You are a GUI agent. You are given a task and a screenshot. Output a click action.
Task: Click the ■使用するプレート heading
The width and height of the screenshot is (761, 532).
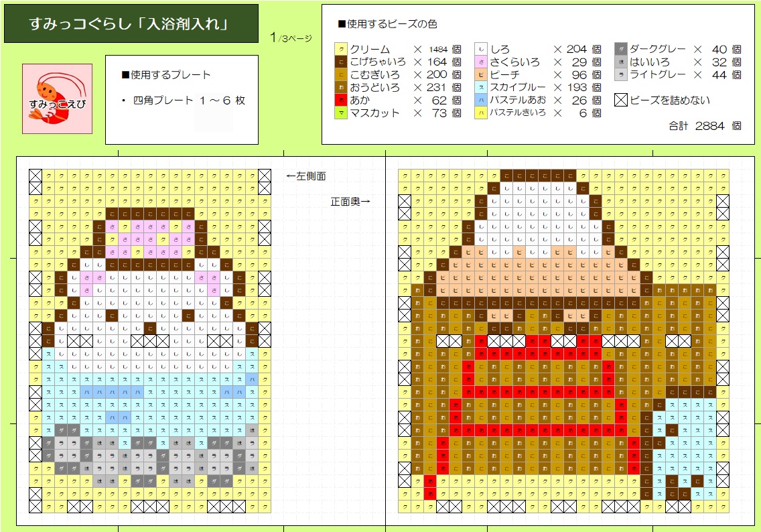166,75
